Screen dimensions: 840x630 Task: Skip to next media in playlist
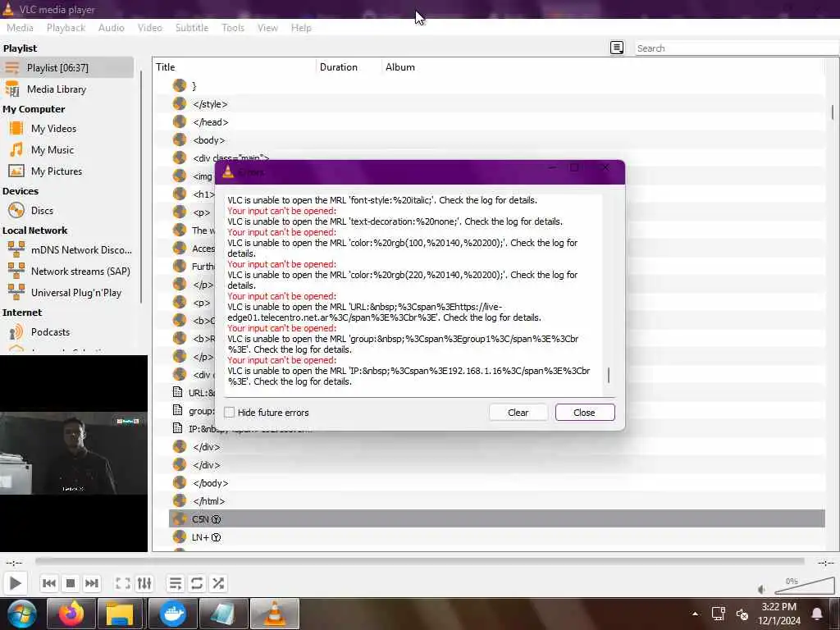coord(92,583)
